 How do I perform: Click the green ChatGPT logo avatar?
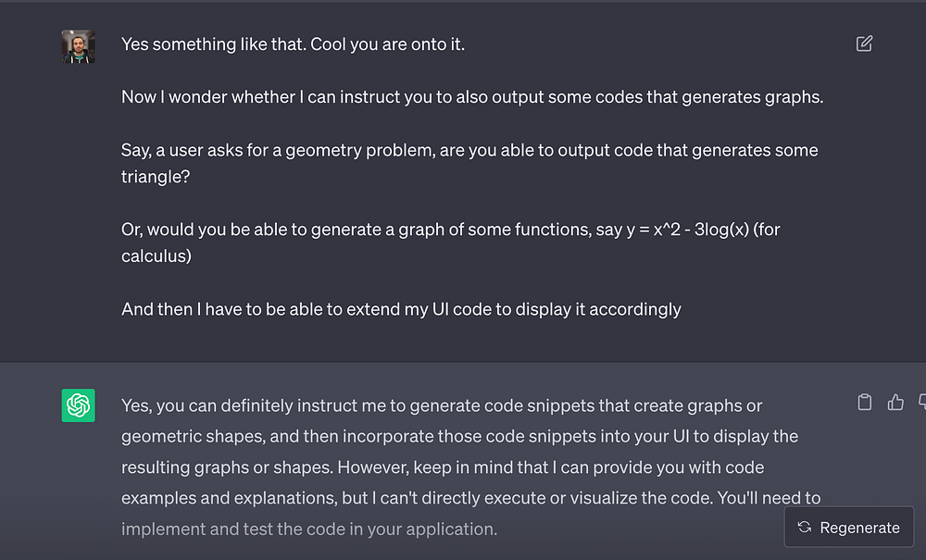click(x=79, y=405)
